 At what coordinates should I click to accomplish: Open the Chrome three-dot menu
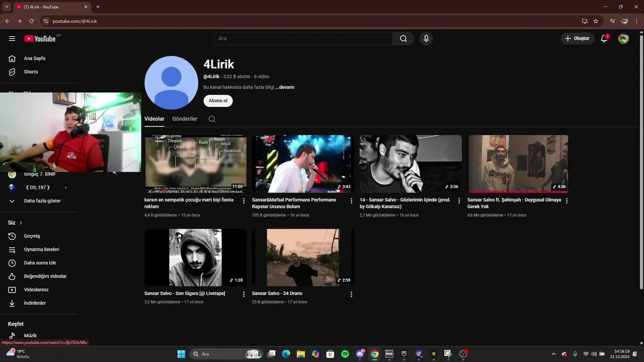tap(636, 21)
